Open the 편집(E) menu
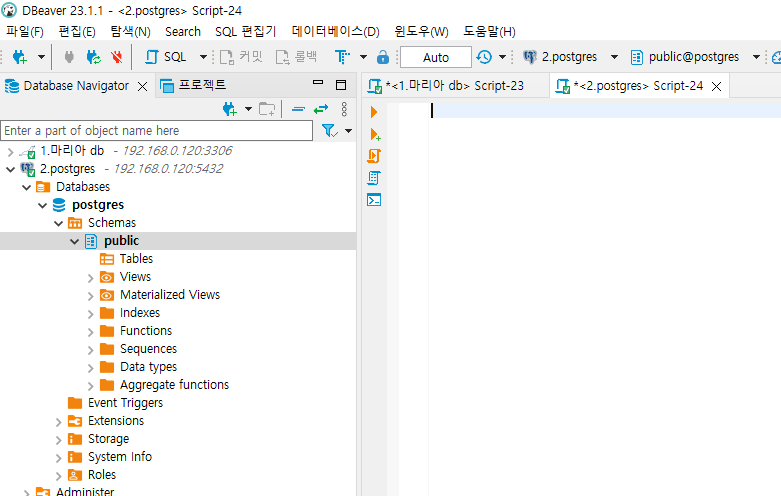 (77, 32)
